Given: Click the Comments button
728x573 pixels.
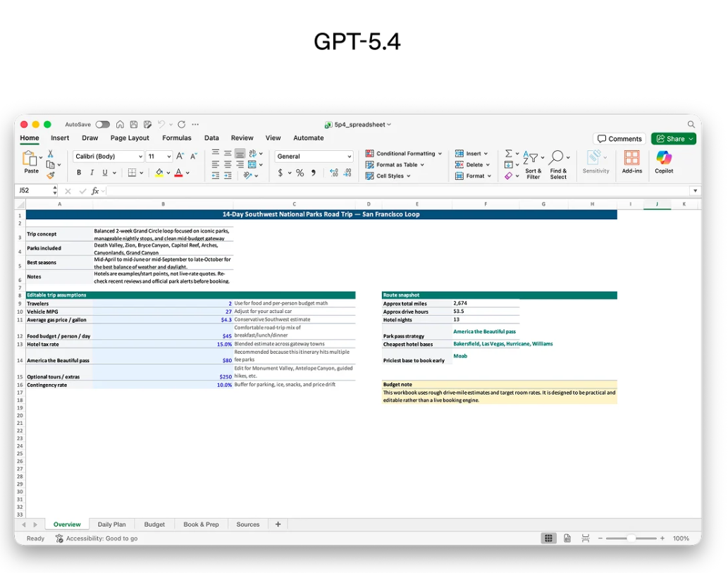Looking at the screenshot, I should [x=619, y=139].
